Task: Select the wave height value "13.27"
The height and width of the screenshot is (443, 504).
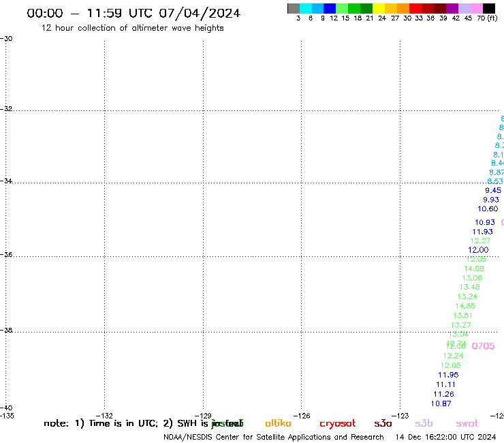Action: point(460,325)
